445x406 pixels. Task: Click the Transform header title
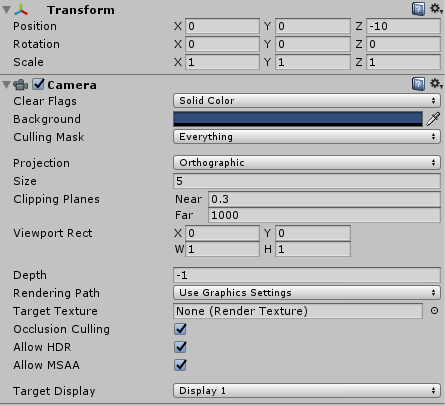(81, 10)
